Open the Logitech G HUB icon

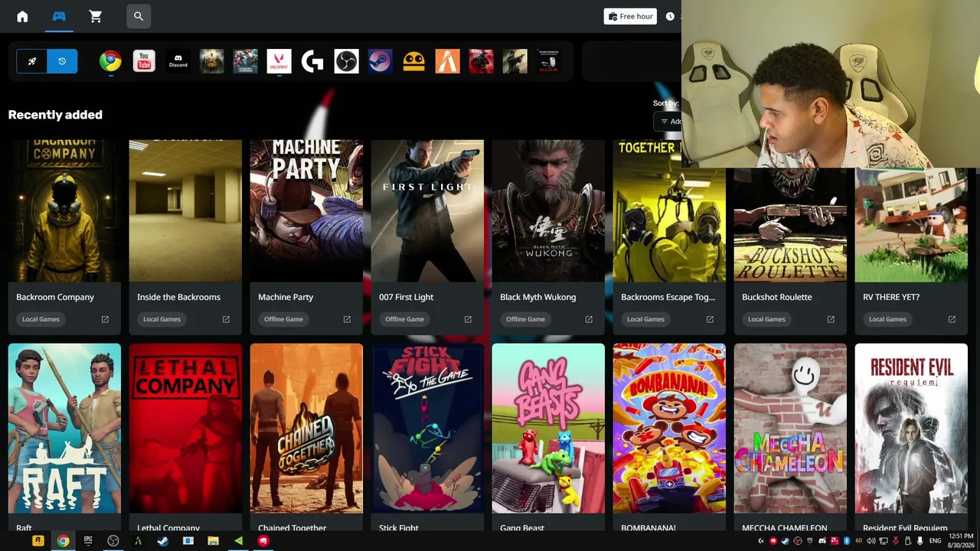[312, 61]
